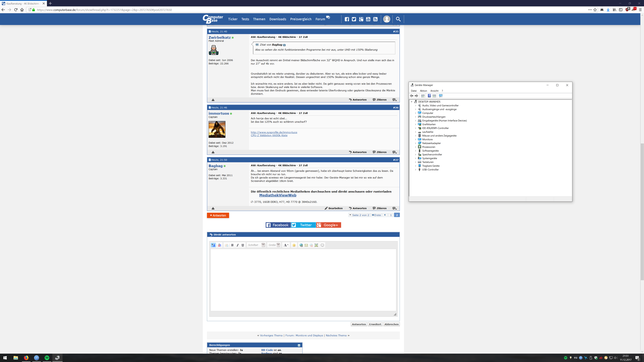The width and height of the screenshot is (644, 362).
Task: Open the Aktion menu in Geräte-Manager
Action: pos(423,91)
